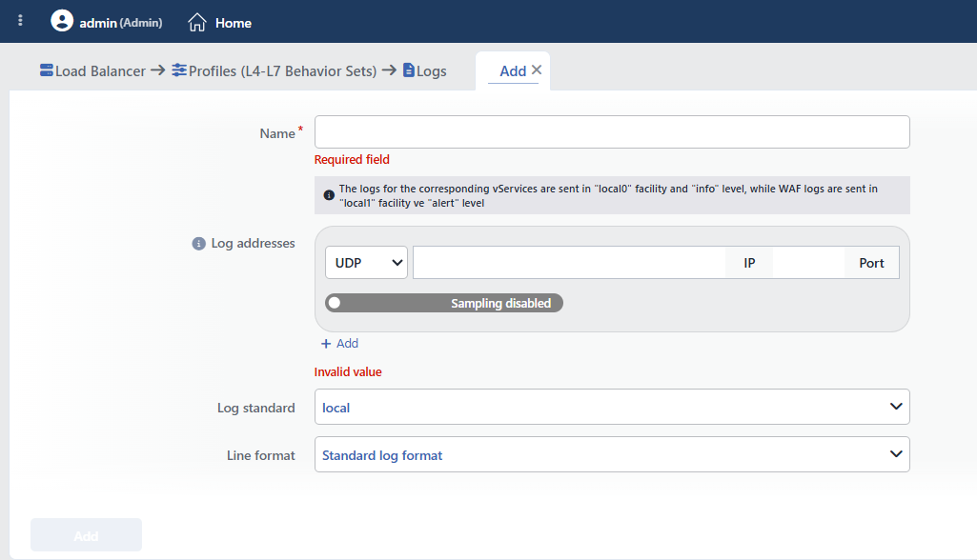The image size is (977, 560).
Task: Open the Log standard dropdown
Action: [612, 407]
